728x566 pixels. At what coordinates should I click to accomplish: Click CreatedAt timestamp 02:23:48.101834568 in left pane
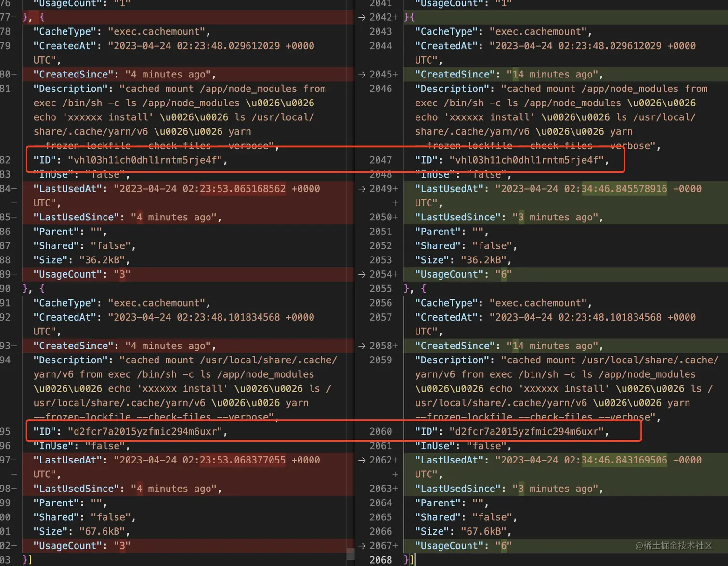point(228,318)
